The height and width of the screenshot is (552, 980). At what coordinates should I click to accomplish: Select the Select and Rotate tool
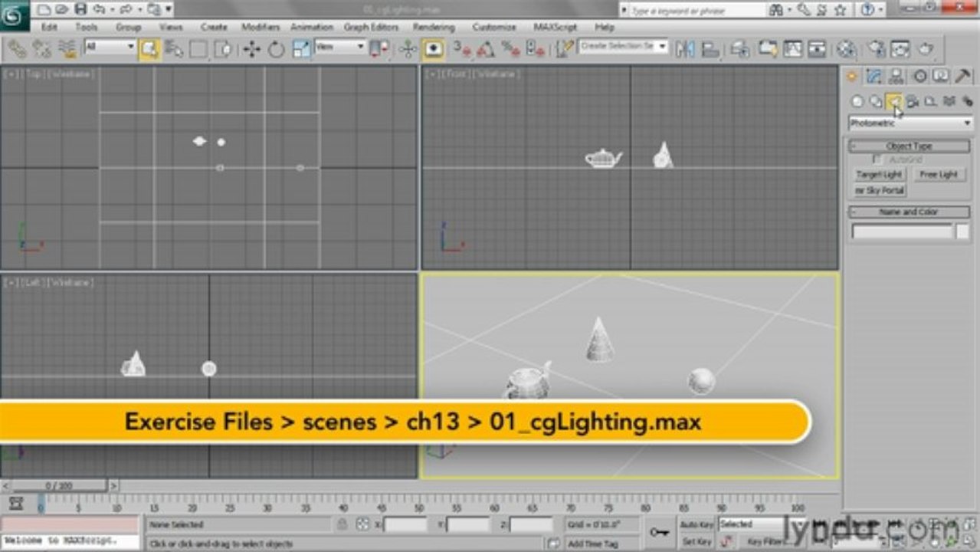[276, 49]
